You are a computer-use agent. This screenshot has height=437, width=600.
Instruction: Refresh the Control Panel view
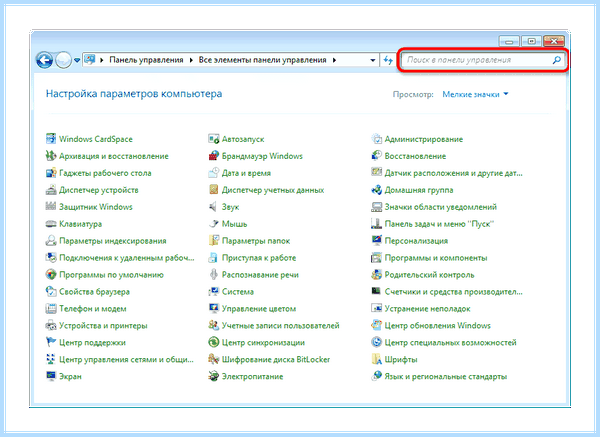click(x=388, y=60)
